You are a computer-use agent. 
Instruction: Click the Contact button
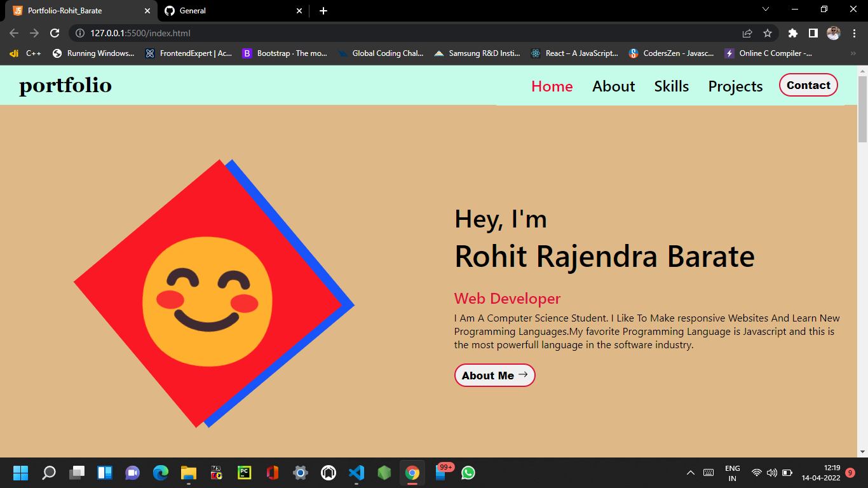coord(808,85)
